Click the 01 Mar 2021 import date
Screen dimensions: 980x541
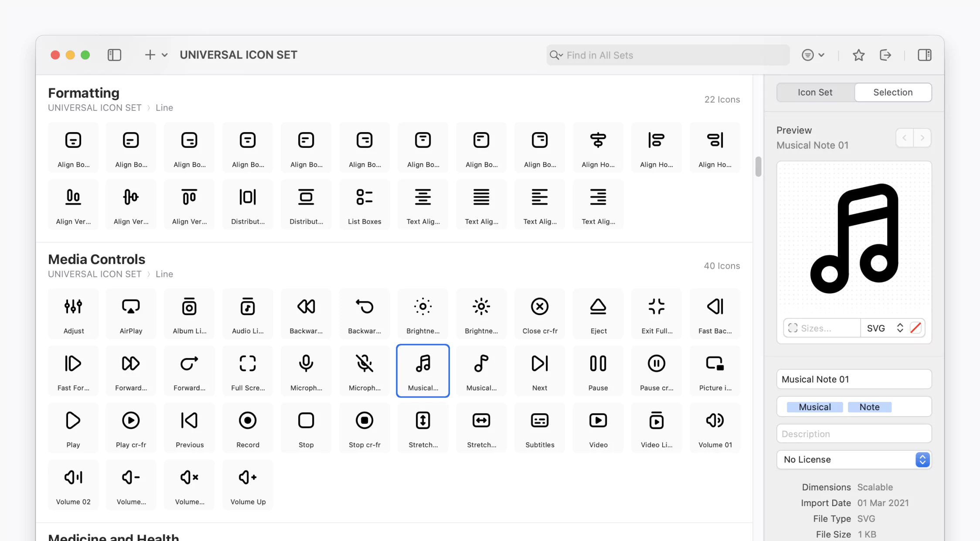[883, 503]
